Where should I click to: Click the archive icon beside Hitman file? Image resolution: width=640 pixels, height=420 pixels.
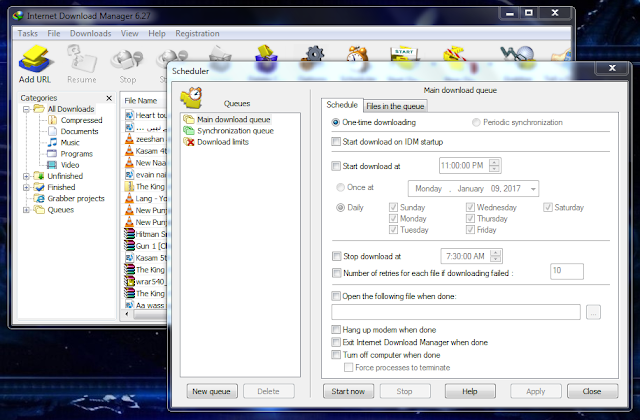click(x=129, y=234)
